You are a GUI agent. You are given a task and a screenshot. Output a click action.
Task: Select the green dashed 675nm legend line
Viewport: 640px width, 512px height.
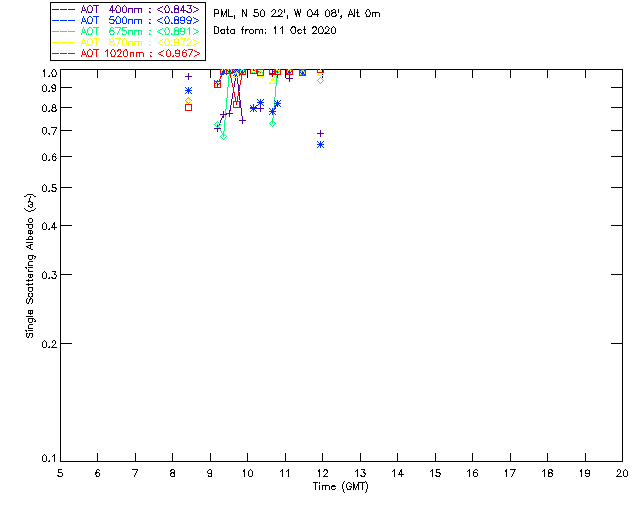coord(63,31)
